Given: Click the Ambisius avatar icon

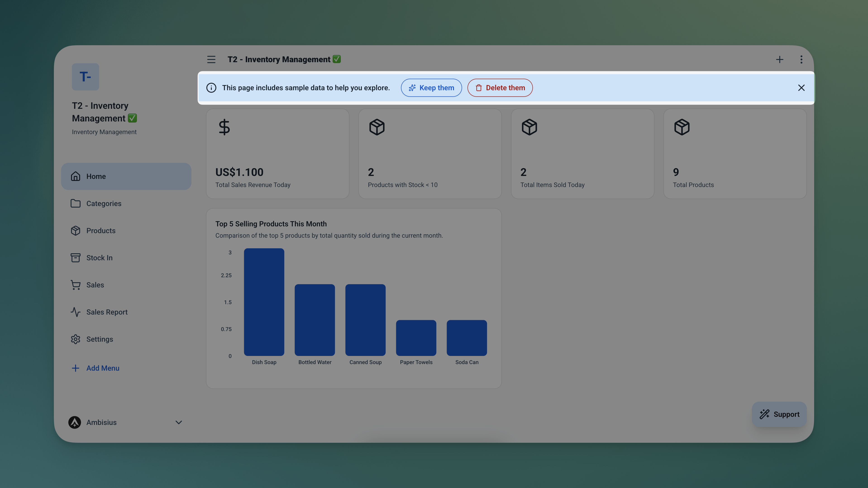Looking at the screenshot, I should pyautogui.click(x=74, y=422).
